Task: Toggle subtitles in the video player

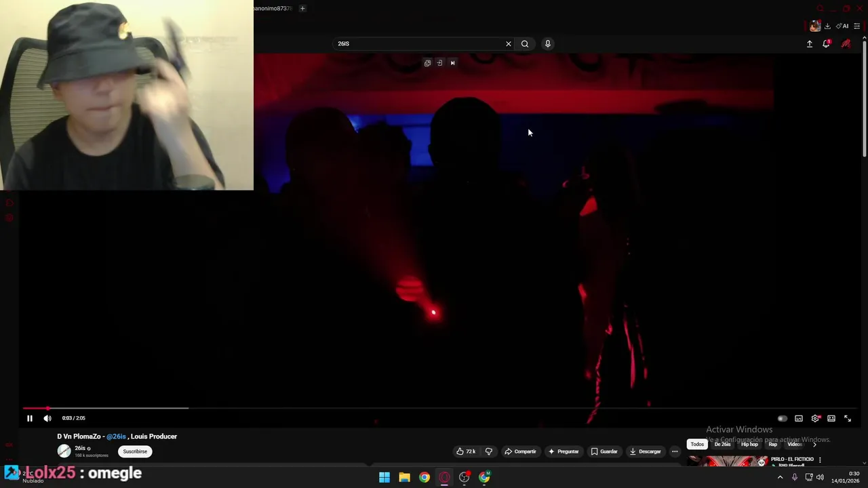Action: (x=799, y=418)
